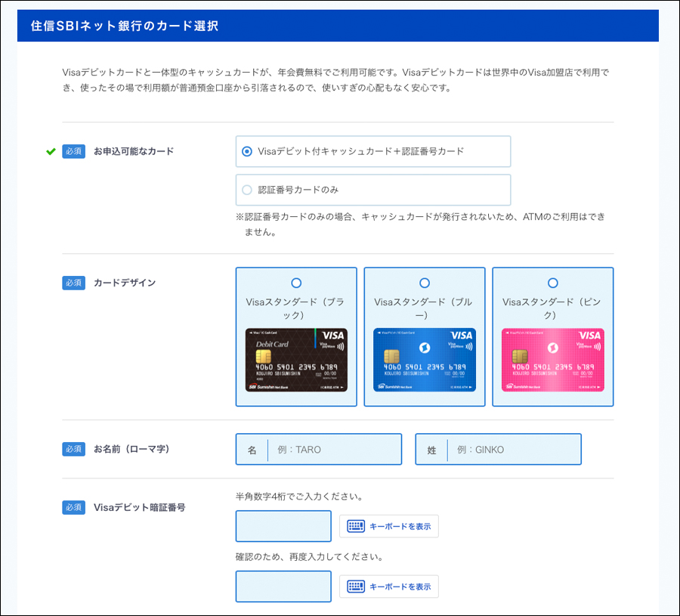This screenshot has height=616, width=680.
Task: Click keyboard icon beside confirmation PIN field
Action: pos(356,587)
